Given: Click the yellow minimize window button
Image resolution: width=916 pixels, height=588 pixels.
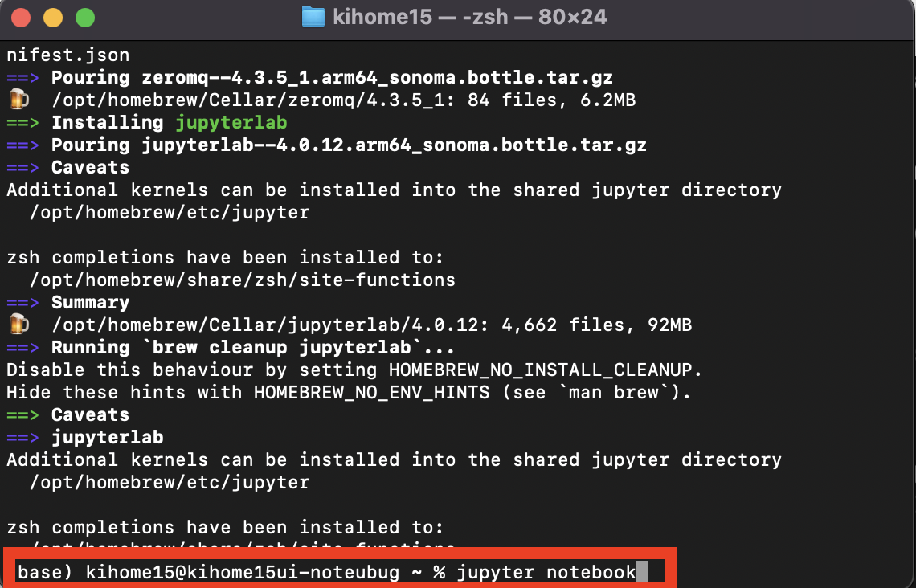Looking at the screenshot, I should [x=53, y=18].
